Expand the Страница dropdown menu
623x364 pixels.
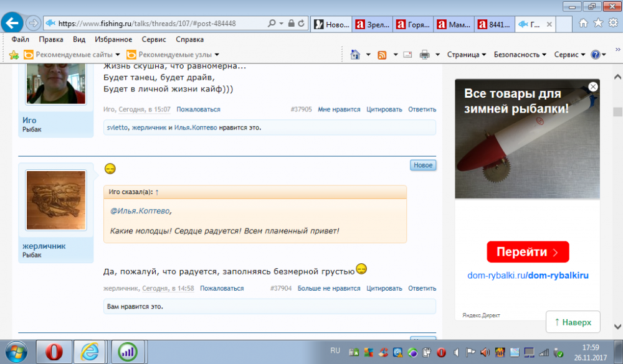pyautogui.click(x=466, y=54)
